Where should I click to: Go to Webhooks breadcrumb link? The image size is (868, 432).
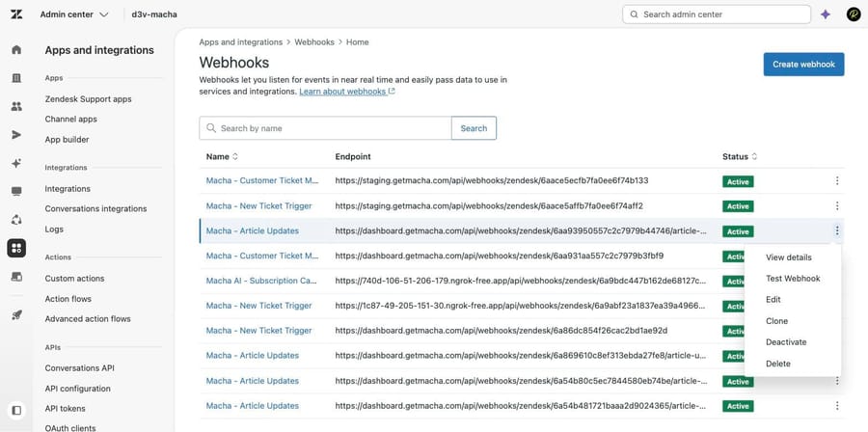click(314, 42)
